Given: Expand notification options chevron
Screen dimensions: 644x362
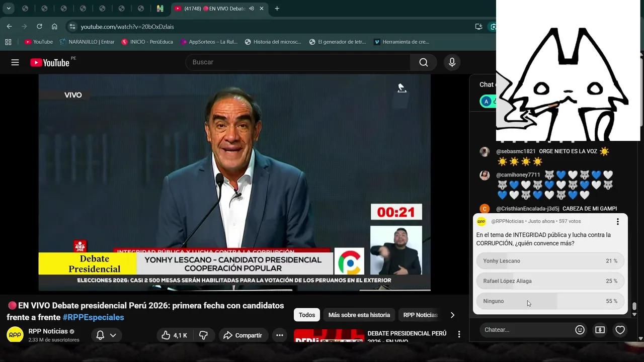Looking at the screenshot, I should coord(113,335).
